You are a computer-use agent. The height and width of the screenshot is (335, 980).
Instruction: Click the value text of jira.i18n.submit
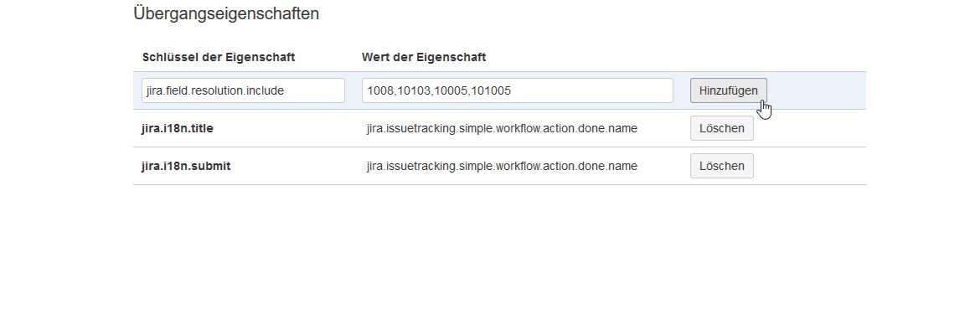click(501, 166)
